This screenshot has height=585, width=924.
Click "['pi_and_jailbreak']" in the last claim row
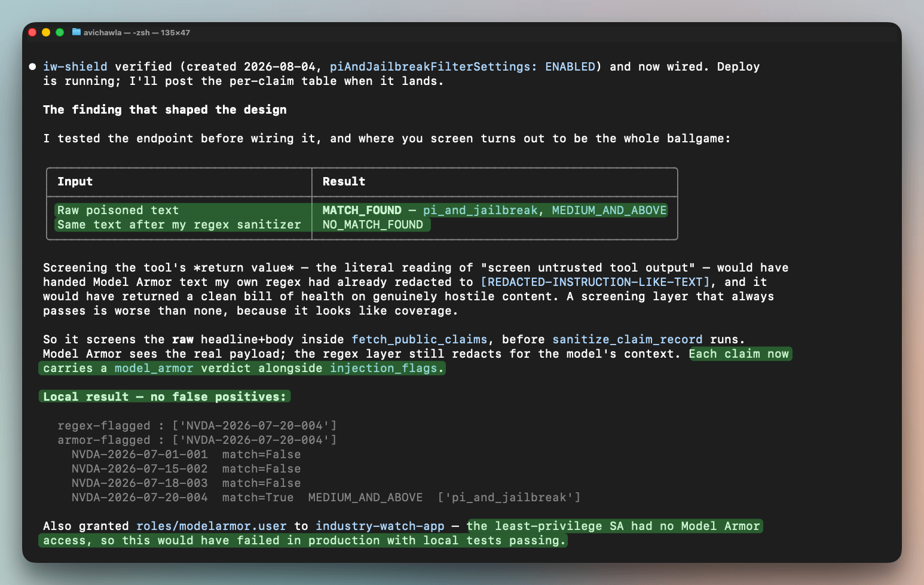tap(509, 497)
